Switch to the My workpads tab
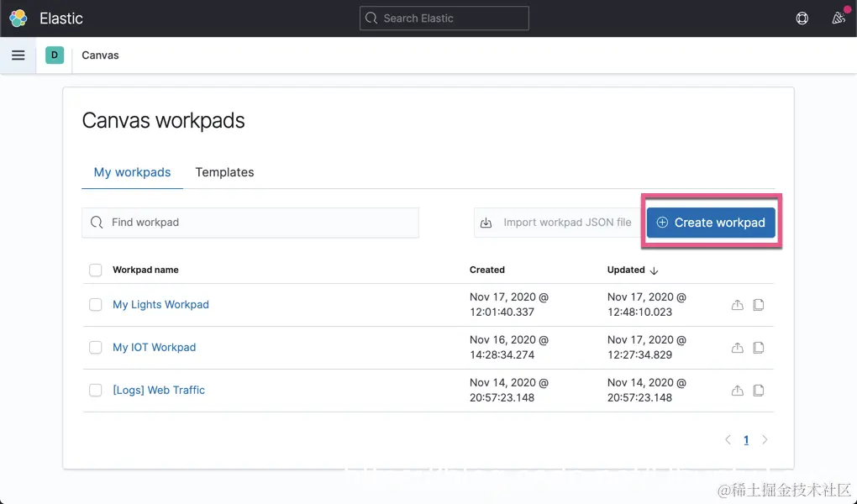Image resolution: width=857 pixels, height=504 pixels. pyautogui.click(x=132, y=172)
